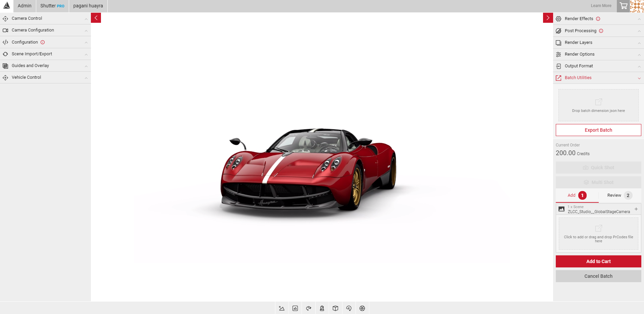Screen dimensions: 644x314
Task: Expand the Vehicle Control chevron
Action: point(86,78)
